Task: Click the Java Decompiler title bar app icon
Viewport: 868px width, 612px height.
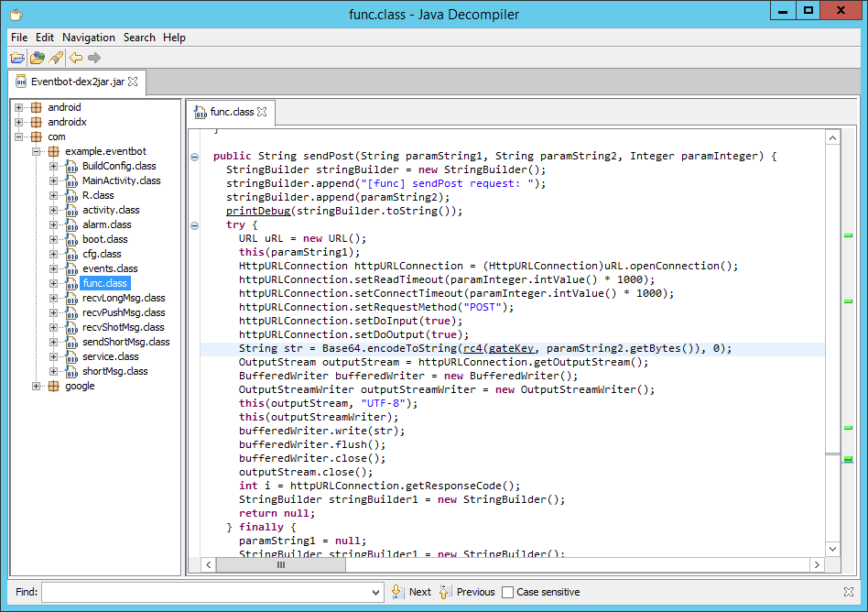Action: click(16, 15)
